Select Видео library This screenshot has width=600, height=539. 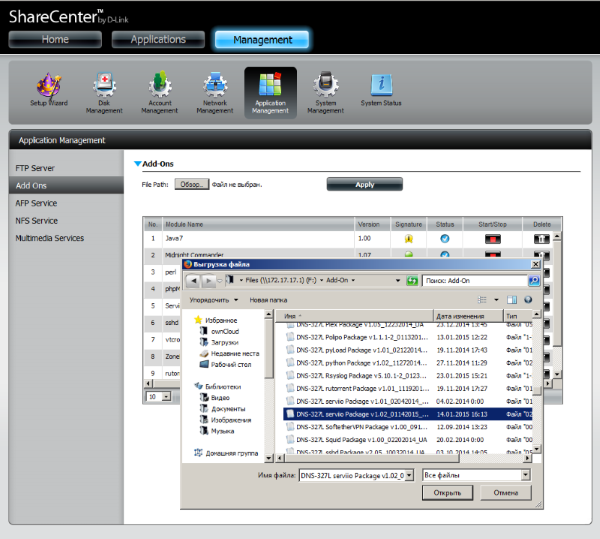215,398
